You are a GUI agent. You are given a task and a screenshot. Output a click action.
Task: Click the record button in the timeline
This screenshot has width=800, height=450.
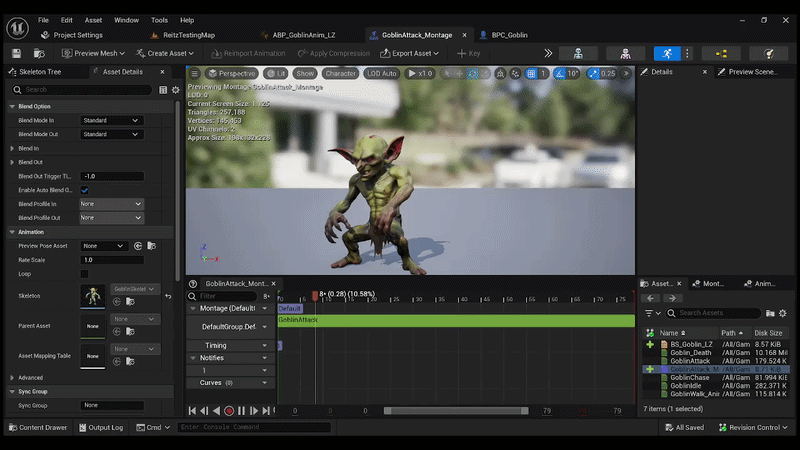229,411
